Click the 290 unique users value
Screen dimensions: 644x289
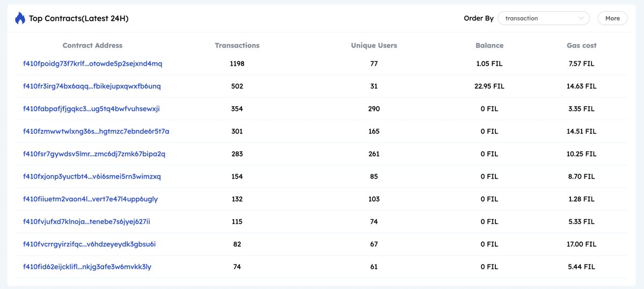(374, 108)
